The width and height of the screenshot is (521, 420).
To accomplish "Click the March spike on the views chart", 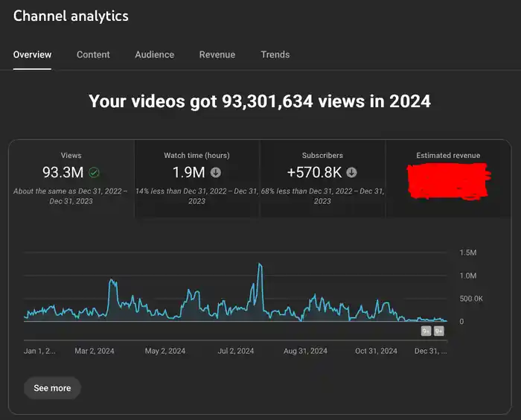I will coord(112,281).
